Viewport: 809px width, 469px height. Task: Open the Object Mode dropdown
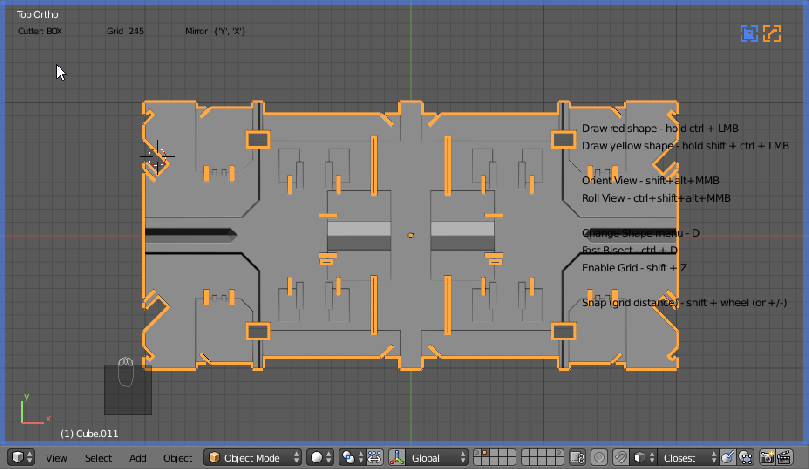pyautogui.click(x=252, y=457)
